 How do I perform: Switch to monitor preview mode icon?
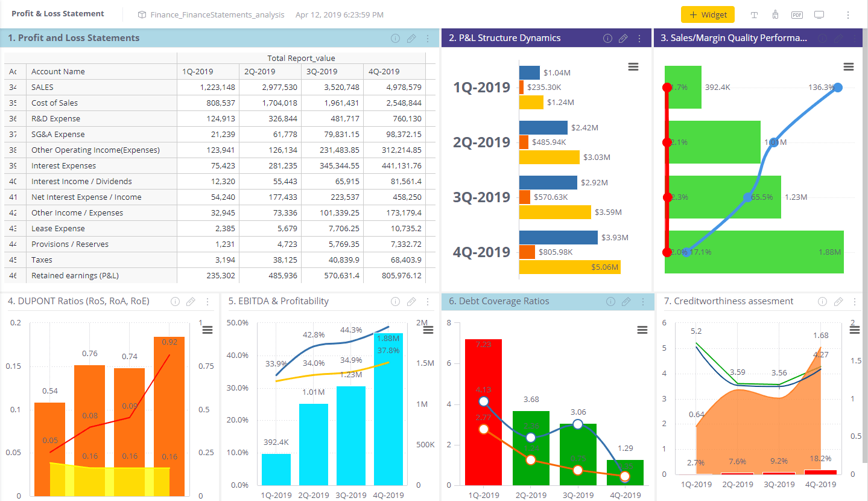point(819,14)
